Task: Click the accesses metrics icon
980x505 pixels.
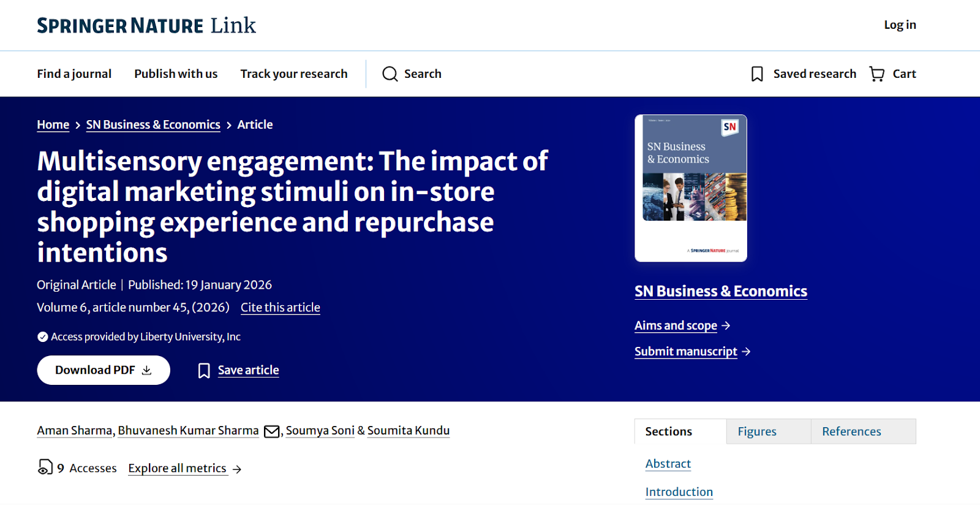Action: pyautogui.click(x=45, y=468)
